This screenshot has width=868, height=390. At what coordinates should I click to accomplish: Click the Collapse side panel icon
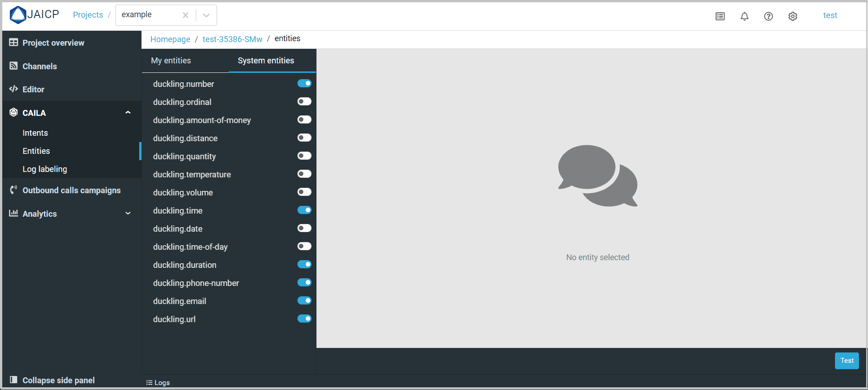[x=14, y=380]
